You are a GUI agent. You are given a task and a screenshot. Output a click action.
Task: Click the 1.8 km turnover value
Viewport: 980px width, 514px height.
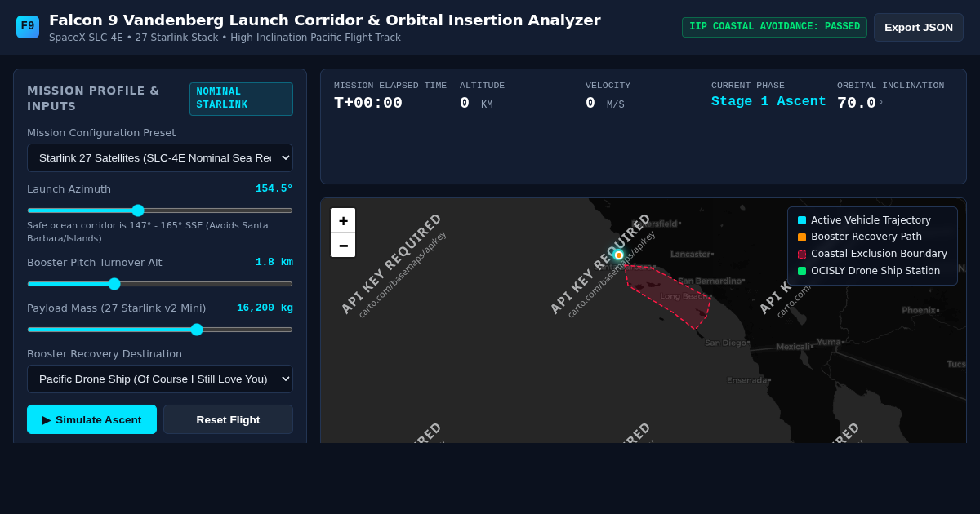pyautogui.click(x=274, y=263)
